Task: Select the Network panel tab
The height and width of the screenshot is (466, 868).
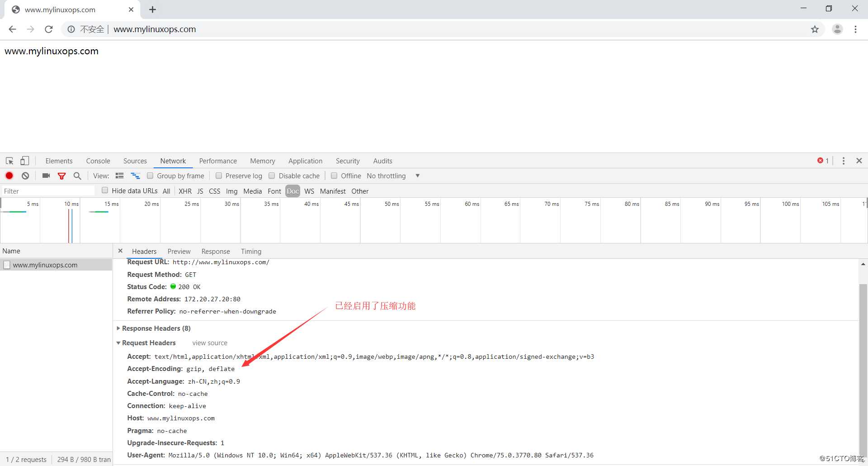Action: tap(173, 161)
